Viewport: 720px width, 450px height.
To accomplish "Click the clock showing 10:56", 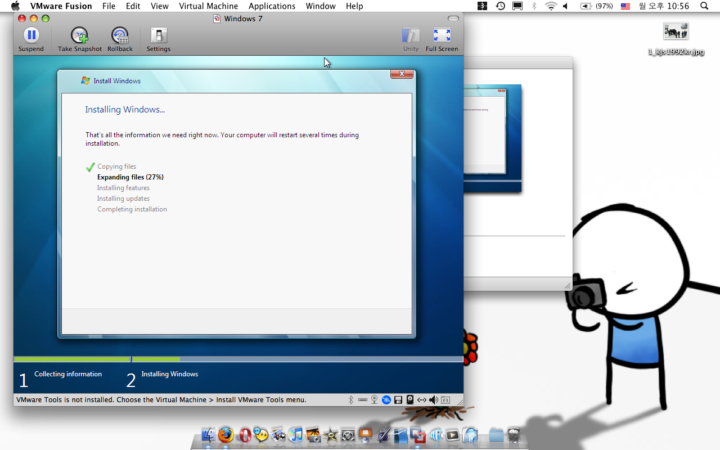I will 664,6.
